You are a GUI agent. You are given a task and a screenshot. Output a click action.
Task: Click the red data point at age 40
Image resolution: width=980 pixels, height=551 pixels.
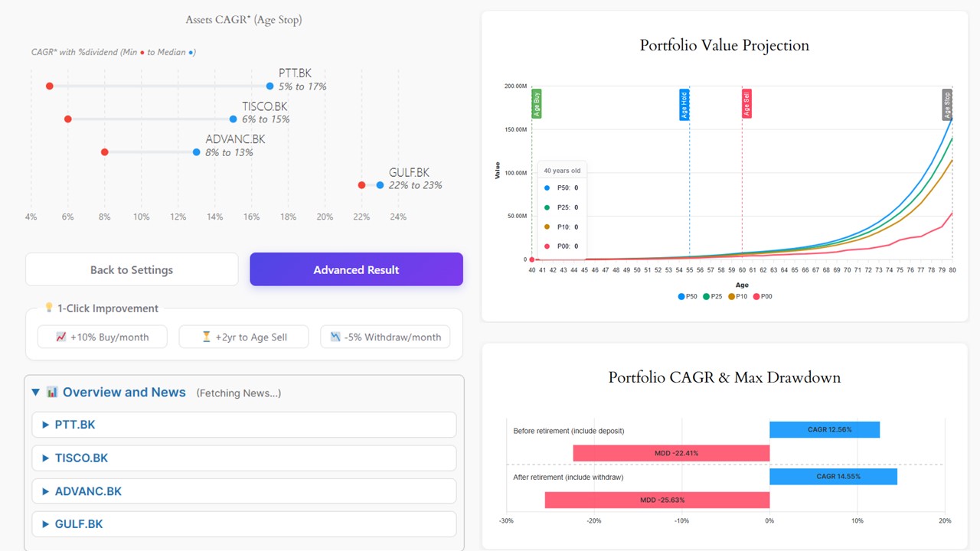coord(531,259)
